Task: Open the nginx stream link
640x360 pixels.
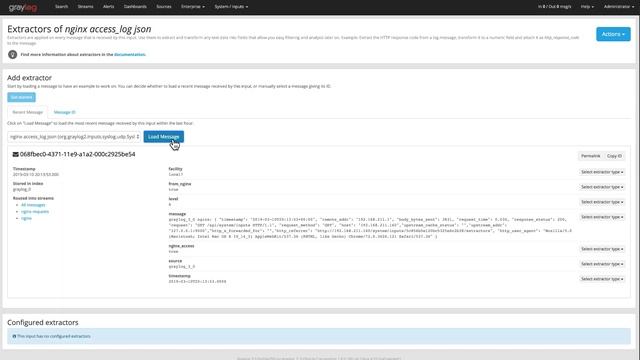Action: coord(26,218)
